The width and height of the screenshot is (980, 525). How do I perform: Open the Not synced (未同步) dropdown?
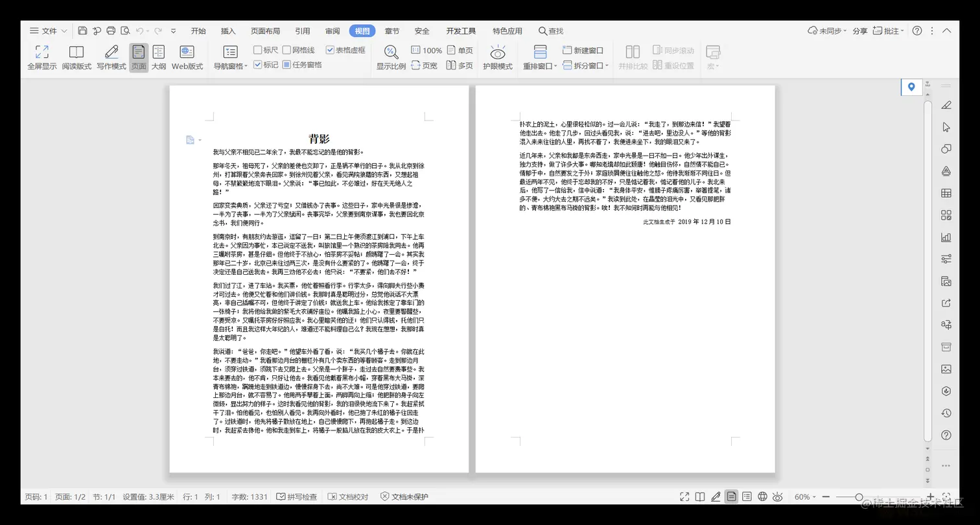(x=828, y=30)
